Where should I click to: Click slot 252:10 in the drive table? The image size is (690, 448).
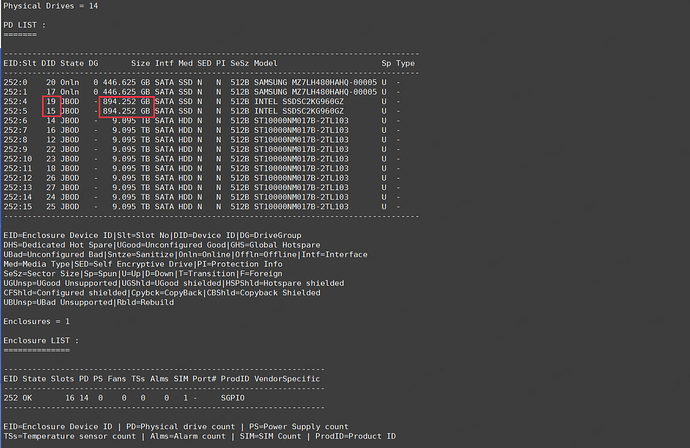(19, 158)
